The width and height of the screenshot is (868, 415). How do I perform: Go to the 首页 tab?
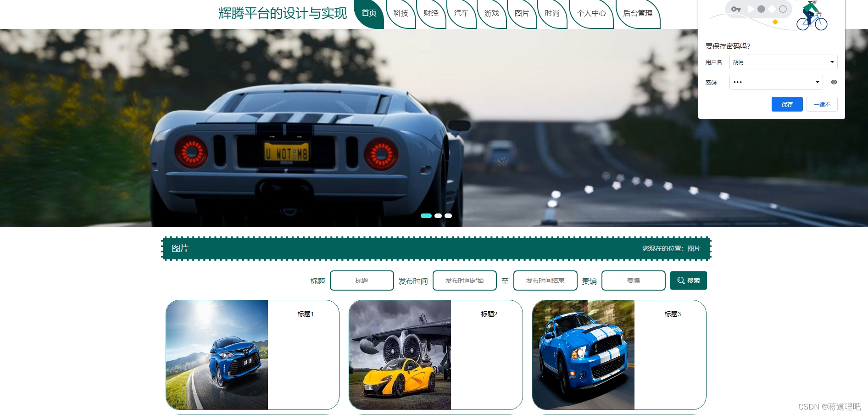pos(369,13)
